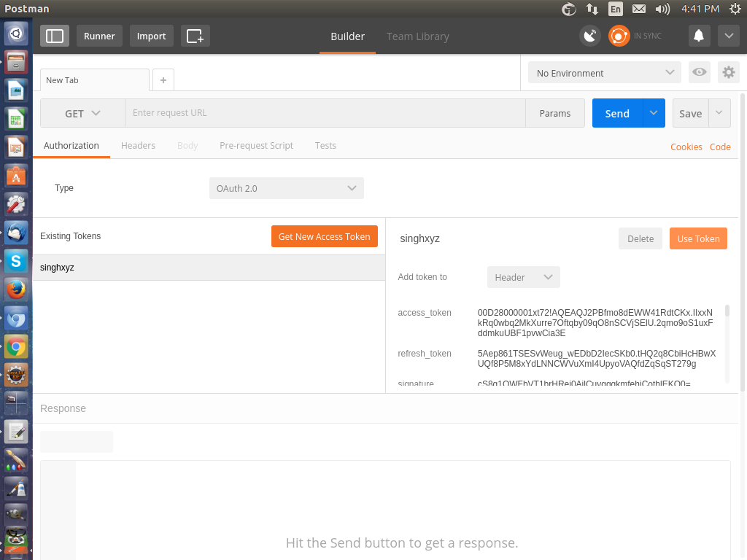Toggle environment quick look eye
Image resolution: width=747 pixels, height=560 pixels.
[x=699, y=72]
